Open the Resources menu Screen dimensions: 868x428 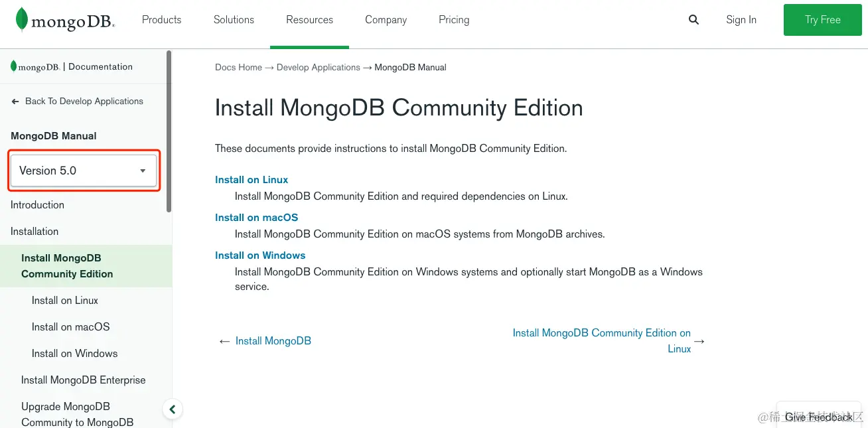[309, 20]
